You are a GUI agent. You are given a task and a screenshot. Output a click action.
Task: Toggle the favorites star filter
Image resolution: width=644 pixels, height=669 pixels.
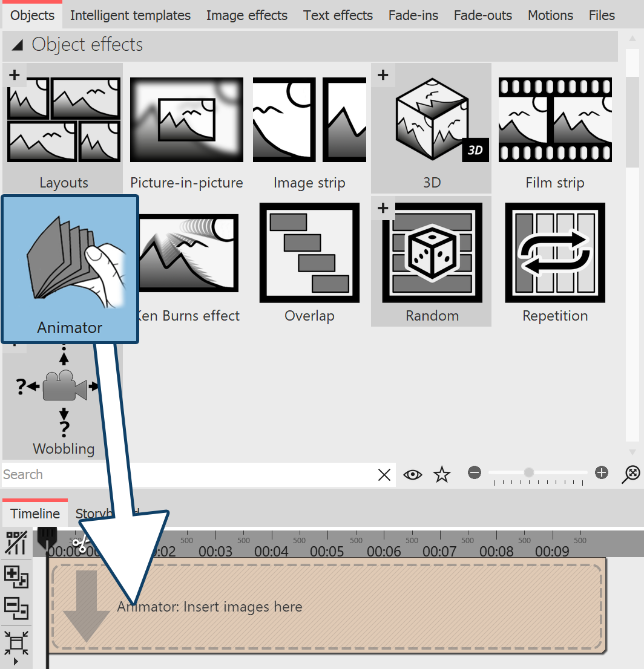(442, 474)
